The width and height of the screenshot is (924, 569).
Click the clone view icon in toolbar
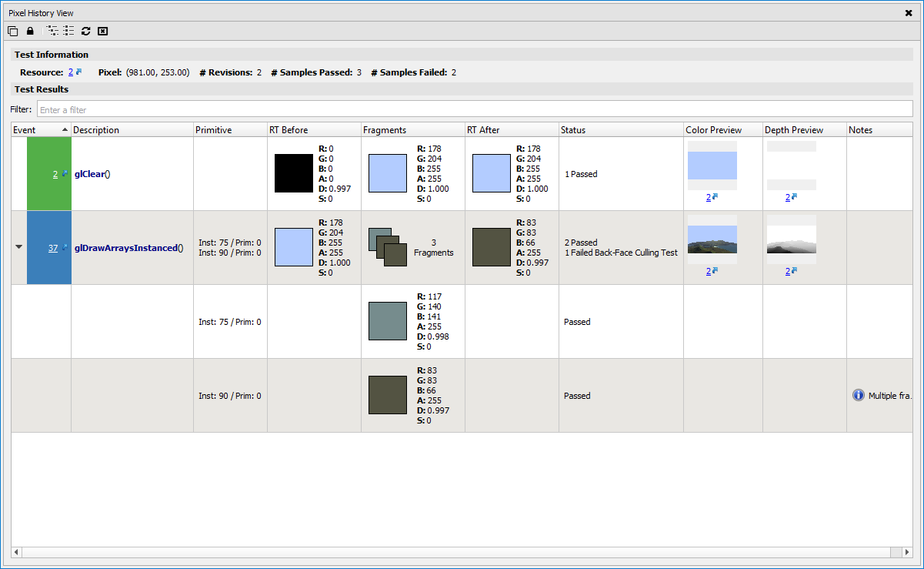[13, 31]
